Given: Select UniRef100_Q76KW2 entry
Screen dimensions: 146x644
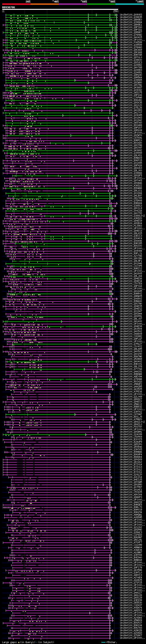Looking at the screenshot, I should click(x=131, y=35).
